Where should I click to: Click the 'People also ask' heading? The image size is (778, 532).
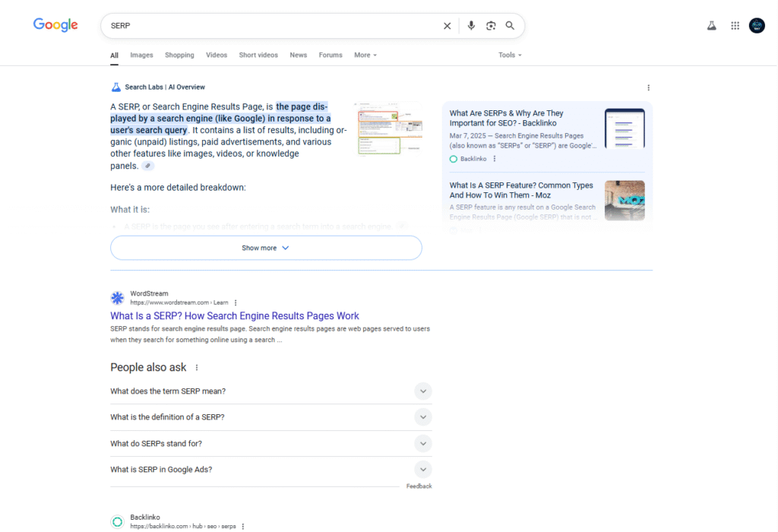click(x=148, y=368)
